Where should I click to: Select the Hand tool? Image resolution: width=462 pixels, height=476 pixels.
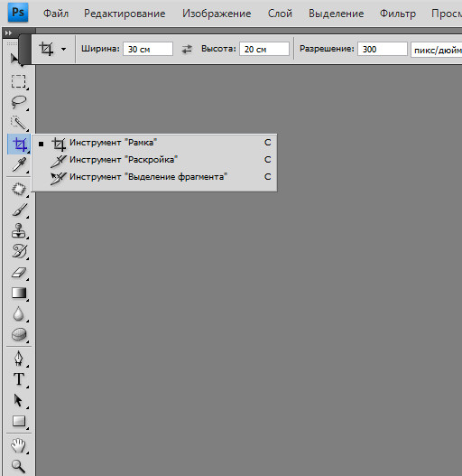click(x=19, y=445)
